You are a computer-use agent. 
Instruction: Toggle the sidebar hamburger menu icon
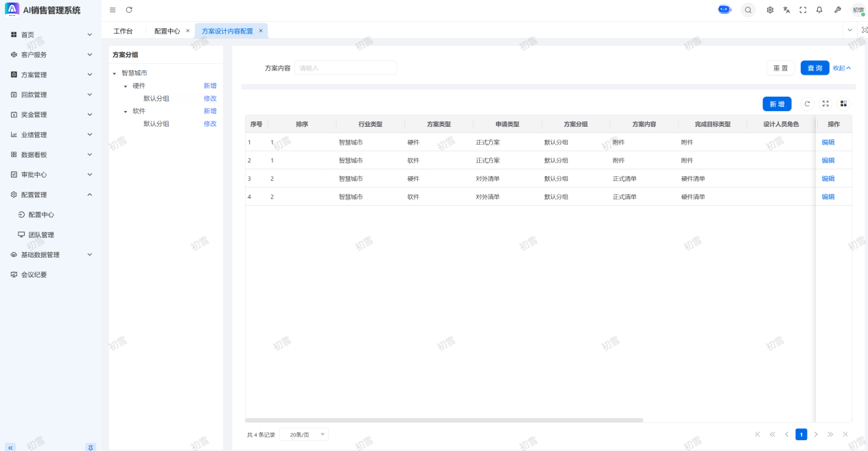113,10
